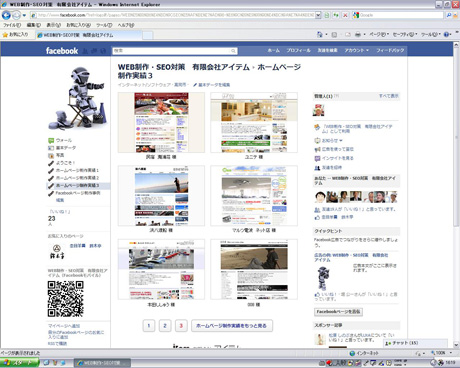Click the blue help question mark icon
Image resolution: width=460 pixels, height=368 pixels.
pyautogui.click(x=447, y=35)
